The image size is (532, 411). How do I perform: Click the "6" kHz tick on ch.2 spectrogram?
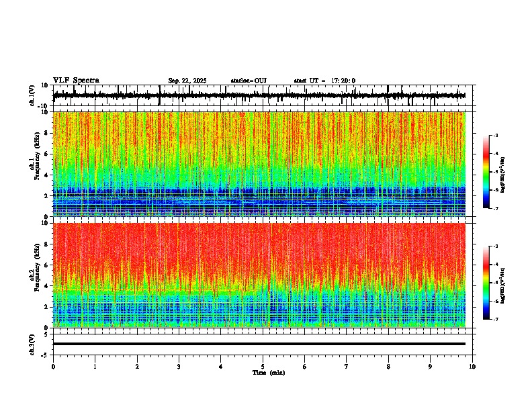[47, 265]
